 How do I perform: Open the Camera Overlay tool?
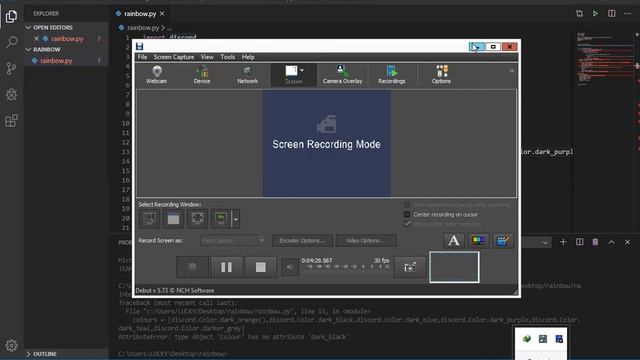342,75
